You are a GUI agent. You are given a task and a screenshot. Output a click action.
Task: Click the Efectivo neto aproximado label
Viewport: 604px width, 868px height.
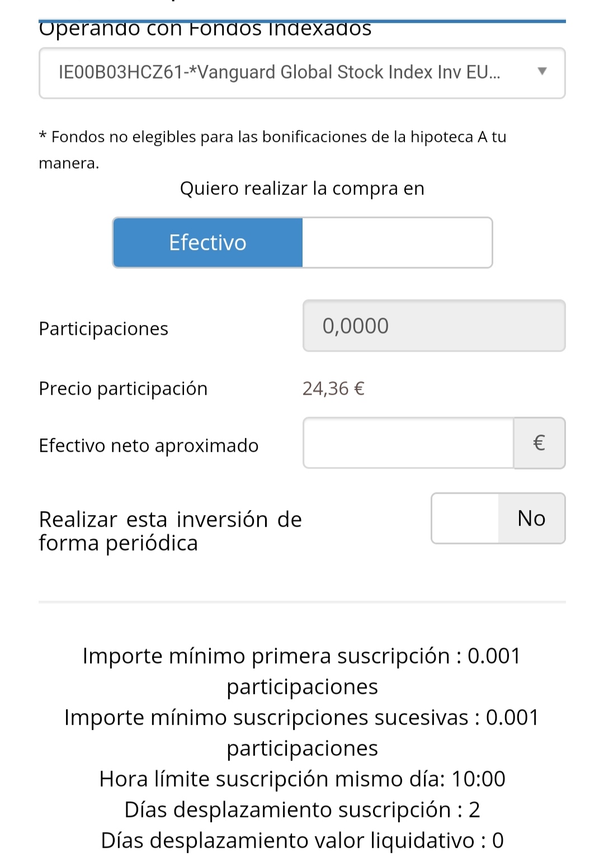tap(149, 446)
